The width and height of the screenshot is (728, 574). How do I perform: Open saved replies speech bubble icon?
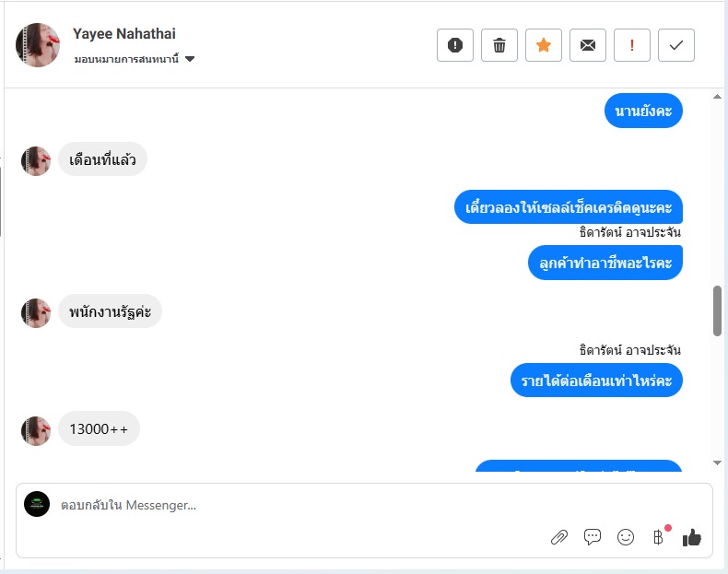[x=593, y=537]
